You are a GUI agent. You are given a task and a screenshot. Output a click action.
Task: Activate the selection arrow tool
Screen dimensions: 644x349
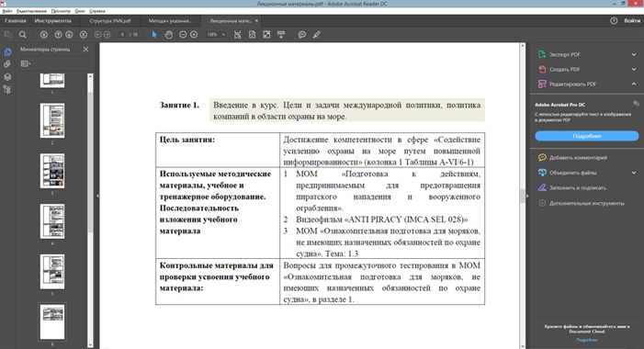tap(154, 35)
